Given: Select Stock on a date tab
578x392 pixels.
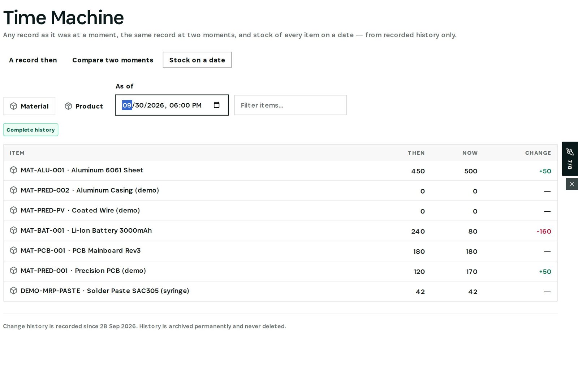Looking at the screenshot, I should click(x=197, y=60).
